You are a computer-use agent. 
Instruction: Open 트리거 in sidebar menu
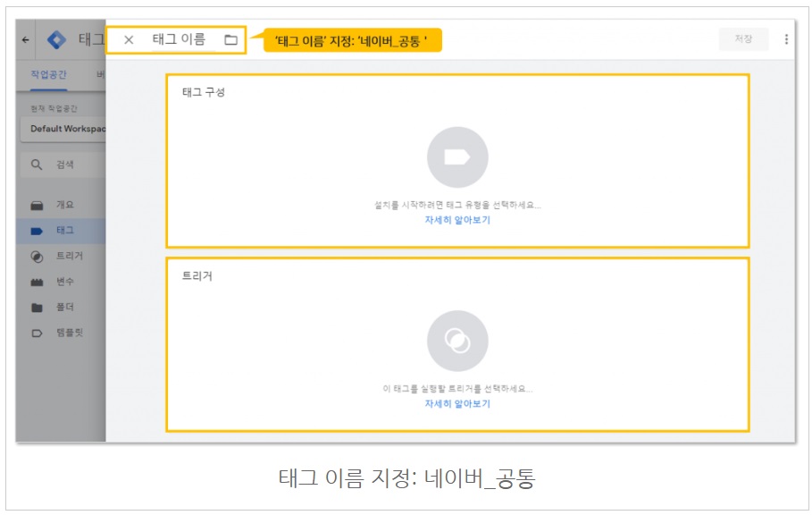(x=70, y=256)
